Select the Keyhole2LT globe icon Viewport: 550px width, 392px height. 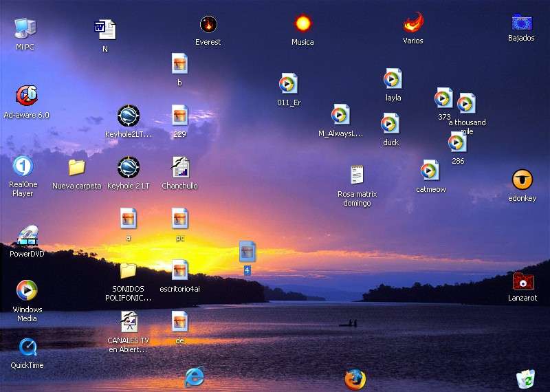point(129,115)
